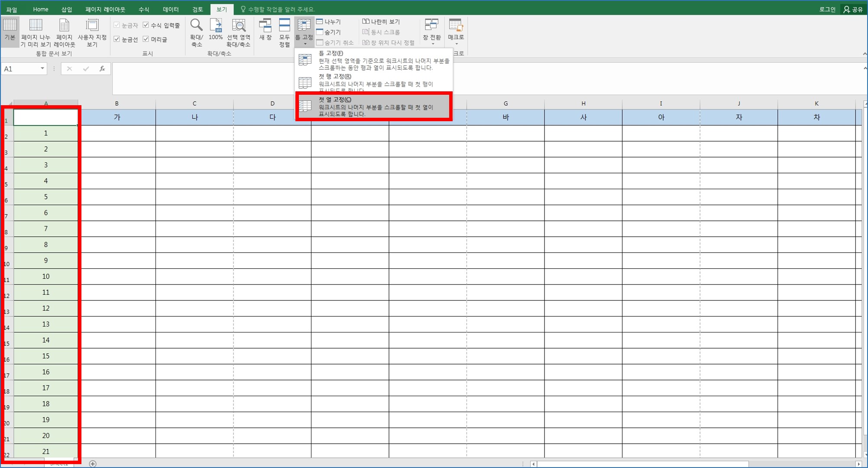Viewport: 868px width, 468px height.
Task: Click the formula bar Cancel X icon
Action: tap(69, 68)
